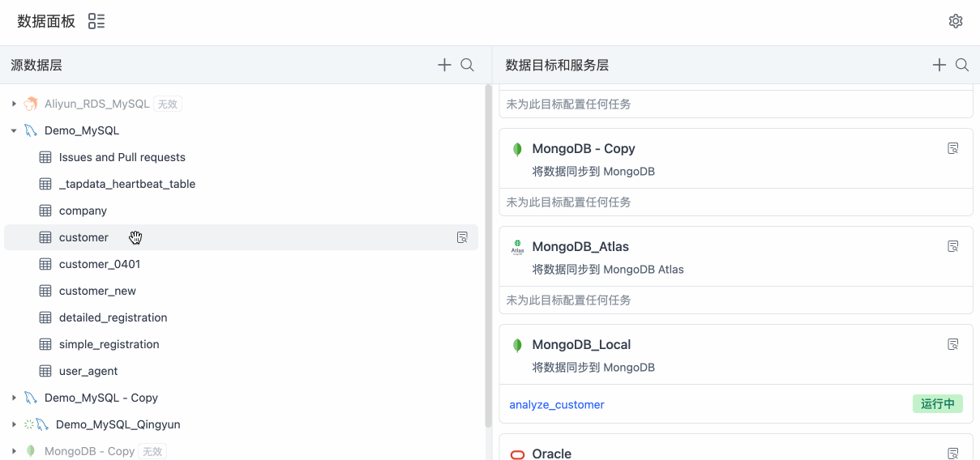Expand the Aliyun_RDS_MySQL connection
This screenshot has height=460, width=980.
(14, 104)
